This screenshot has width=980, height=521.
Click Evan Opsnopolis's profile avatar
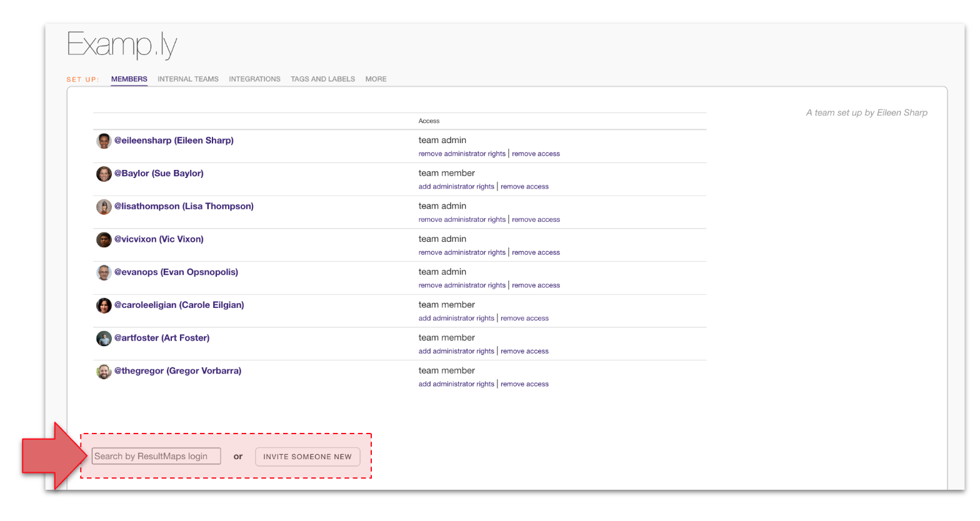pyautogui.click(x=104, y=272)
